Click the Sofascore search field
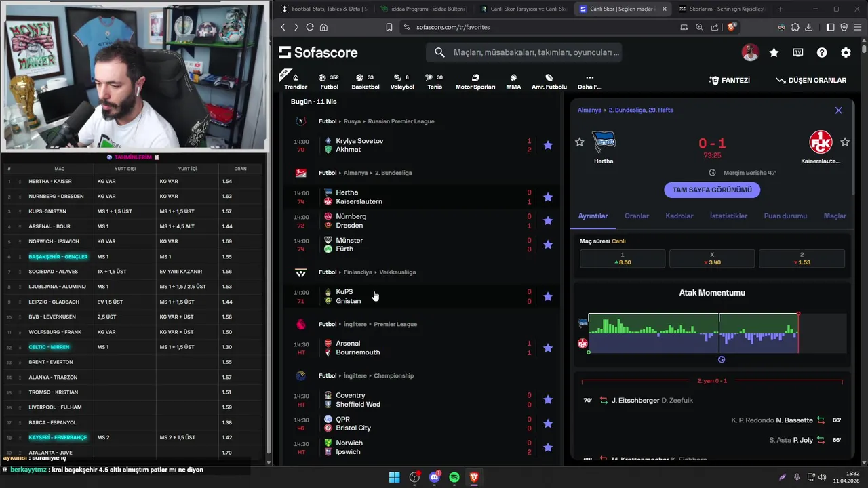 524,52
